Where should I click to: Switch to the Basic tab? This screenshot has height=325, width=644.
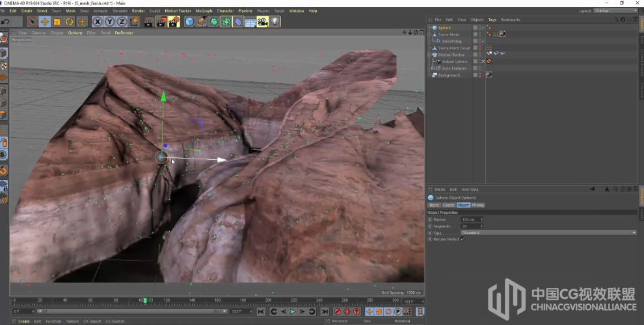[434, 205]
